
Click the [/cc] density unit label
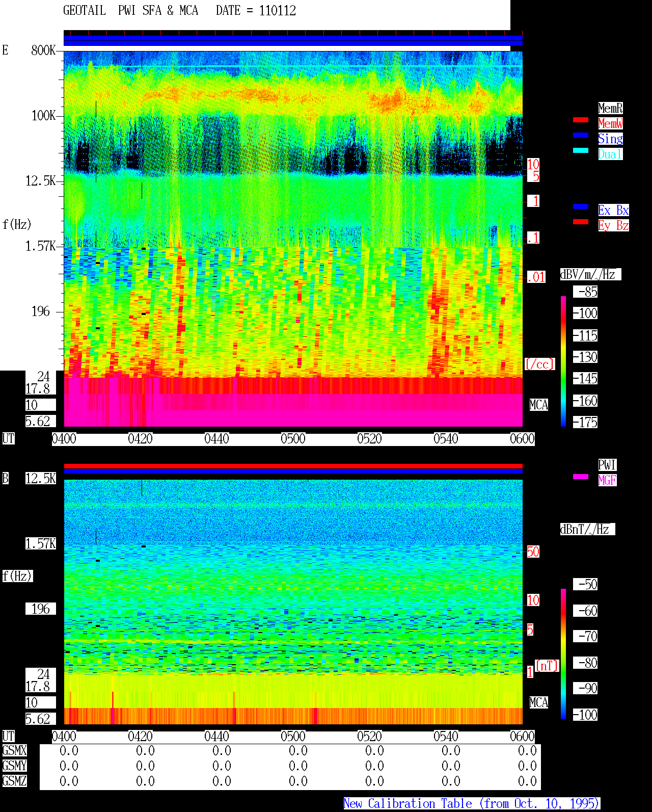pos(539,364)
